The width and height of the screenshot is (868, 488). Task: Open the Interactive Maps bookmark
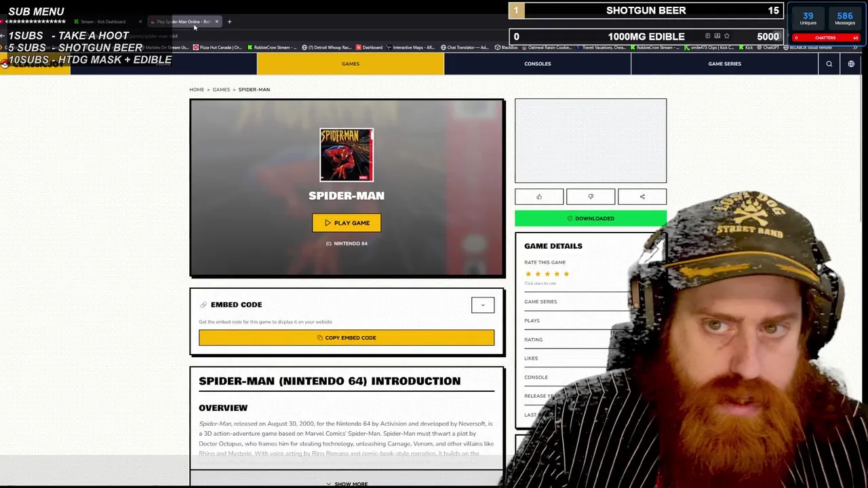click(x=412, y=47)
